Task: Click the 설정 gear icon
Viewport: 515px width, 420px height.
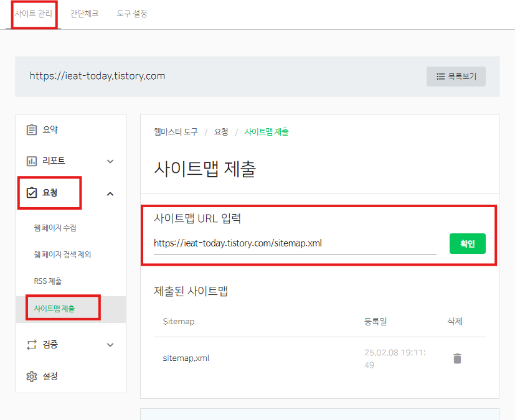Action: coord(32,376)
